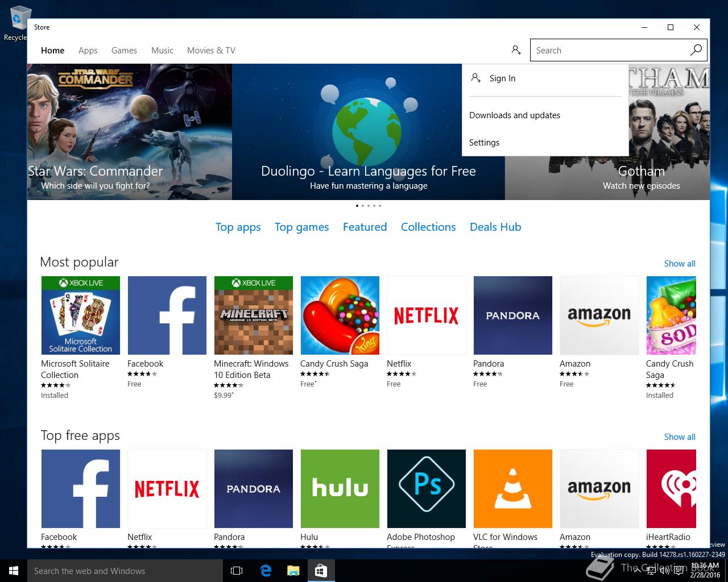Switch to the Music tab
Screen dimensions: 728x582
pyautogui.click(x=162, y=51)
